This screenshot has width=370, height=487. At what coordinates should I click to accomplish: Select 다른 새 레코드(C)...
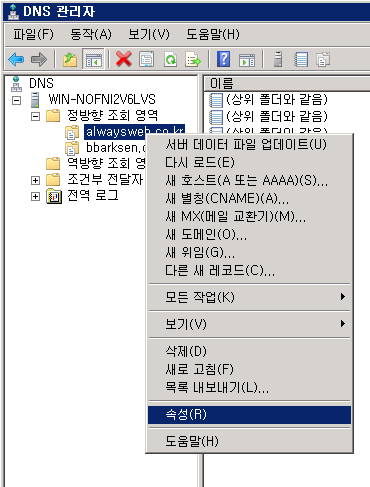[x=249, y=271]
